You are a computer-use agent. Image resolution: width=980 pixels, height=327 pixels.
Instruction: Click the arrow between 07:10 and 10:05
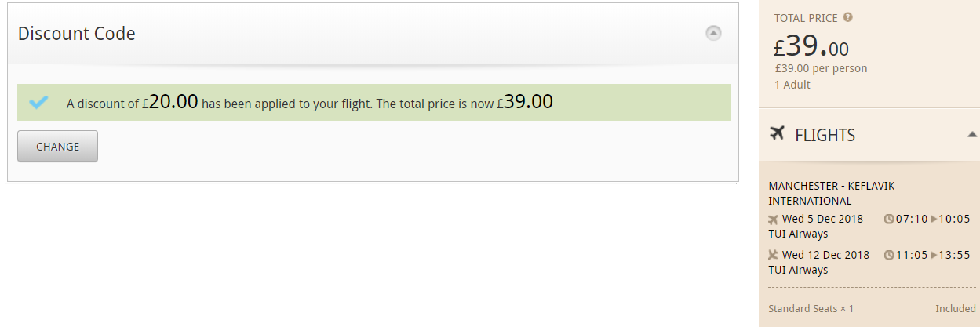click(x=934, y=220)
